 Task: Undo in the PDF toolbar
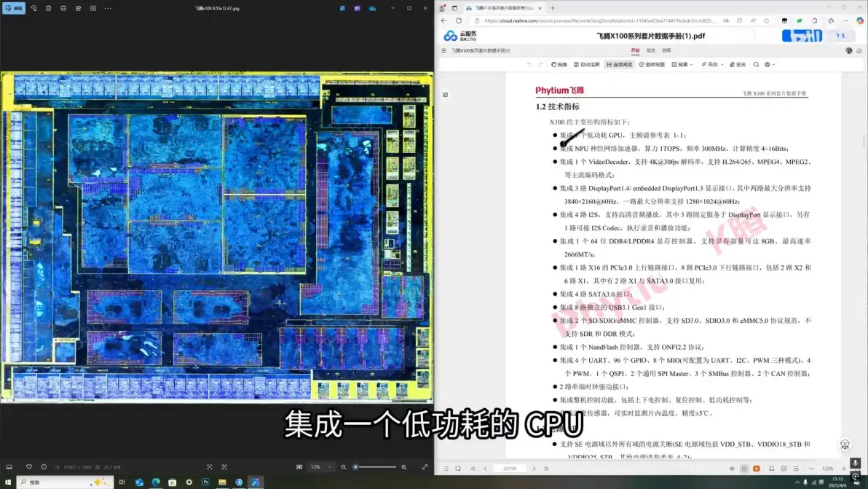[530, 65]
